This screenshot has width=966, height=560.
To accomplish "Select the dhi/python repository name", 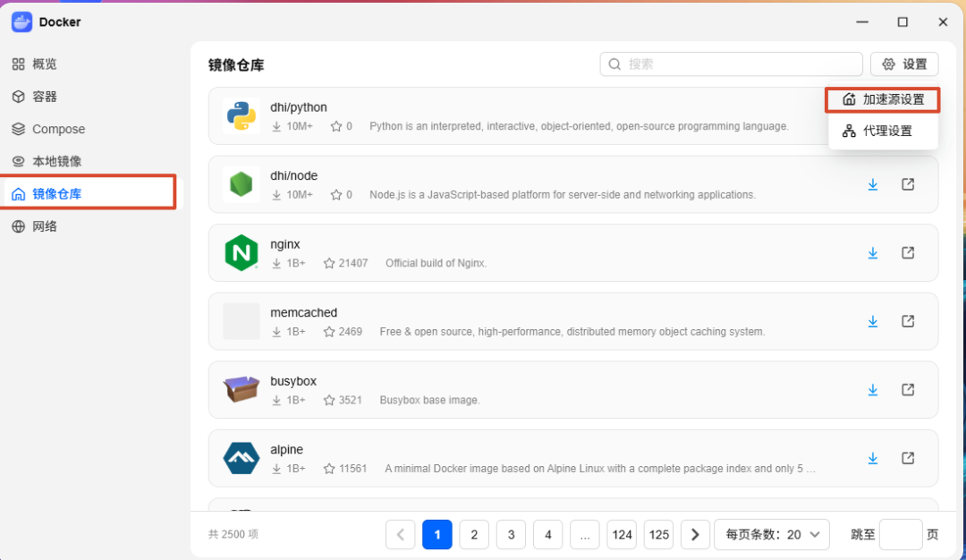I will 298,107.
